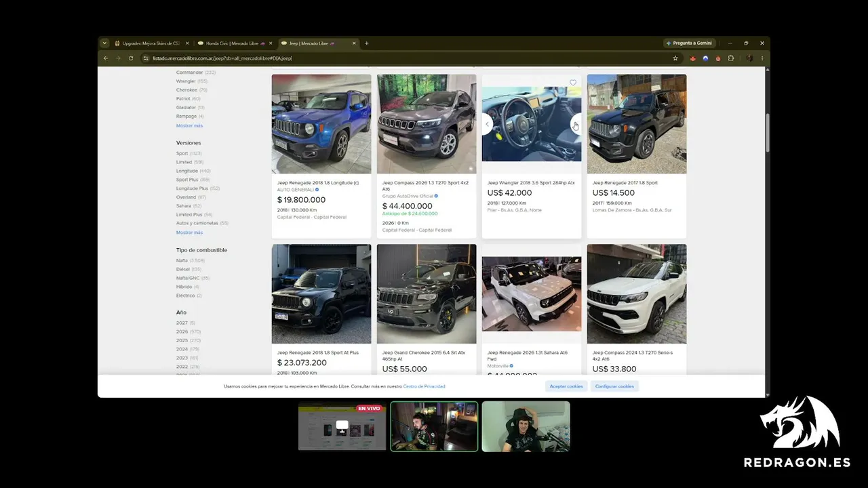This screenshot has width=868, height=488.
Task: Filter by Limited Plus version
Action: 195,215
